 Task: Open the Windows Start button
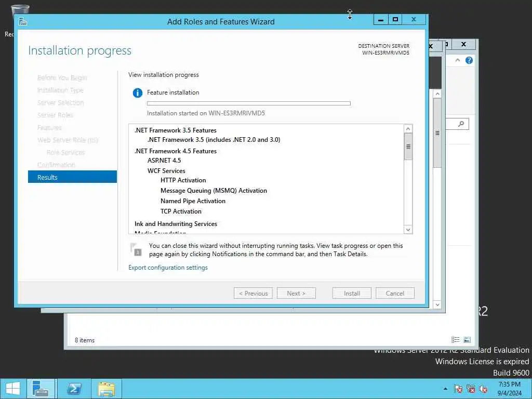tap(13, 389)
